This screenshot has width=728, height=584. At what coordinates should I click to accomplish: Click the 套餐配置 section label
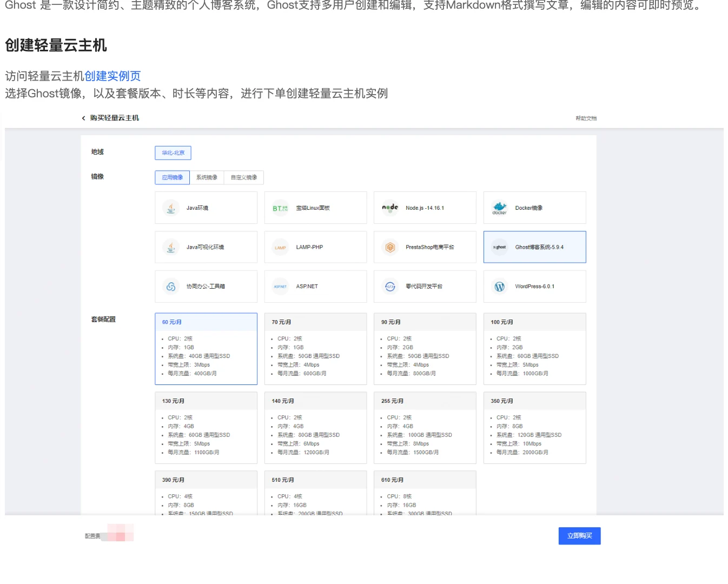pyautogui.click(x=103, y=320)
